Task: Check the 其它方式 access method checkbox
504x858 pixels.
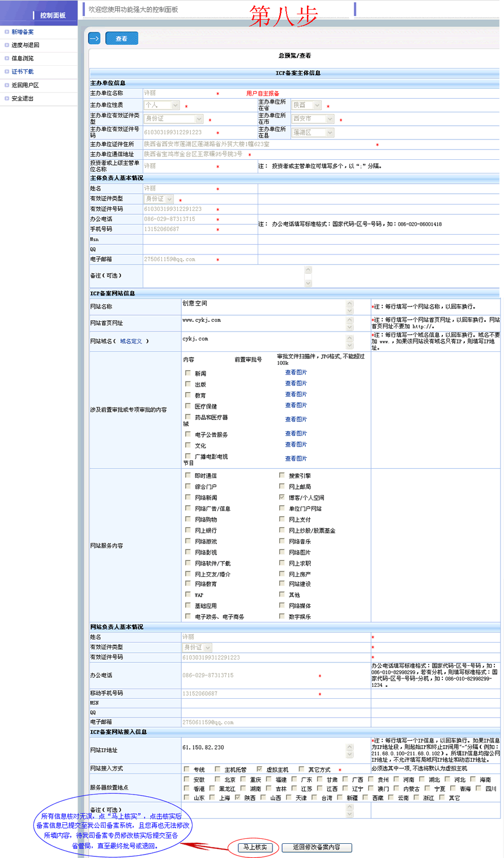Action: point(301,769)
